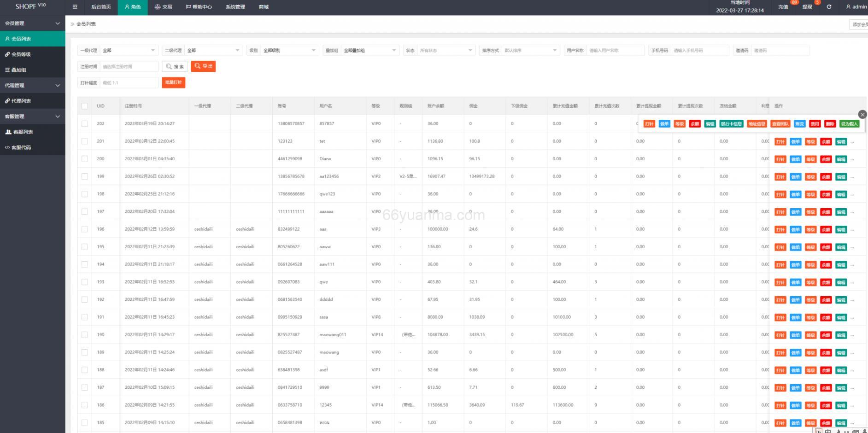Expand the 排序方式 sort order dropdown

tap(530, 50)
